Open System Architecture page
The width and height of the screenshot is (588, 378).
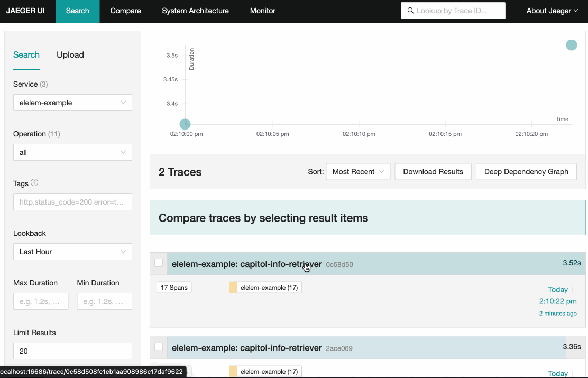click(x=195, y=11)
